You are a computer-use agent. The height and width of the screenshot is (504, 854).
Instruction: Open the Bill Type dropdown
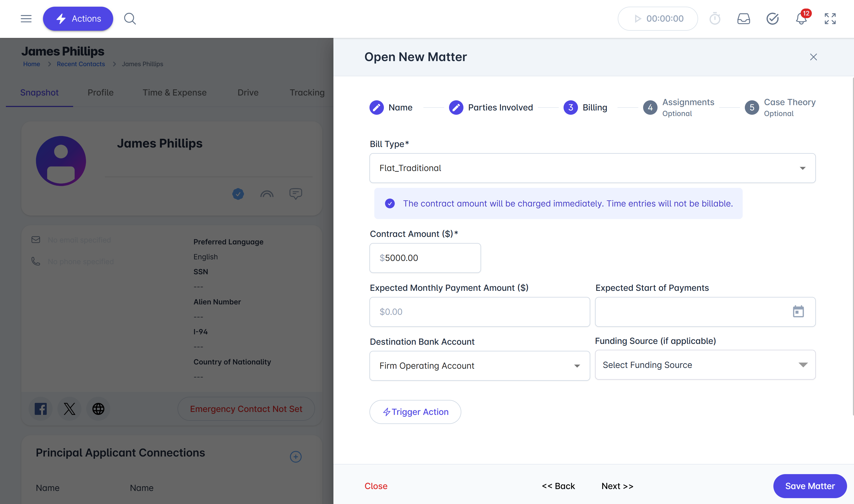(x=592, y=168)
